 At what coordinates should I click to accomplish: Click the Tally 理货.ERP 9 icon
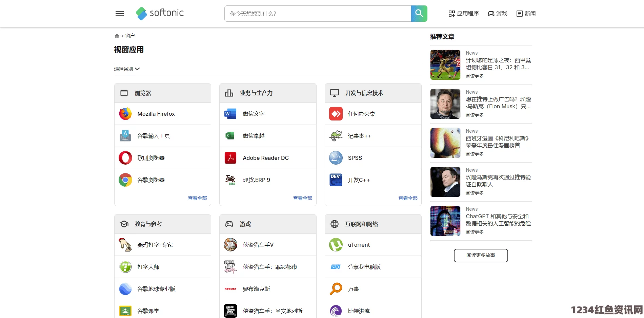[x=230, y=180]
